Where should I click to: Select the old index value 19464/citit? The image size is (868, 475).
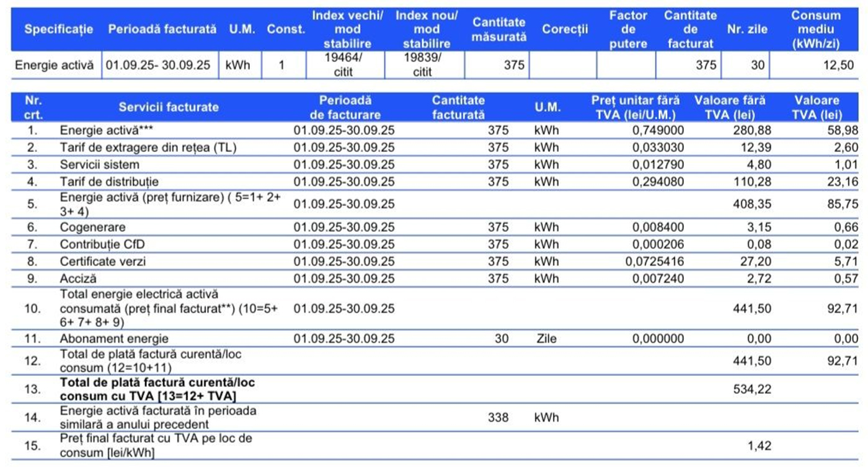(345, 64)
